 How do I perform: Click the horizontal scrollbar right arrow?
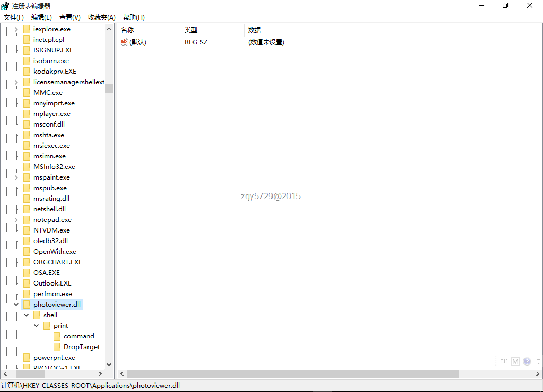537,373
